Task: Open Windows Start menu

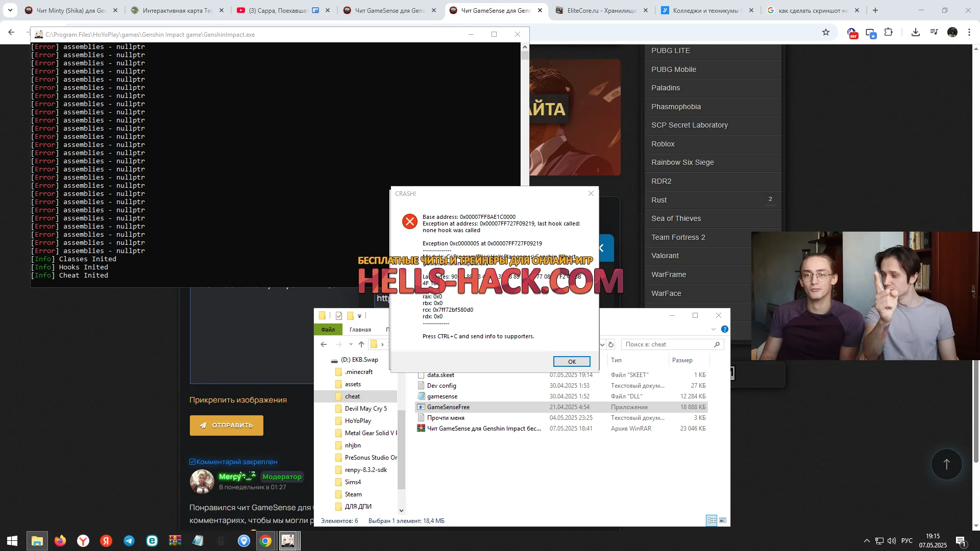Action: pos(12,541)
